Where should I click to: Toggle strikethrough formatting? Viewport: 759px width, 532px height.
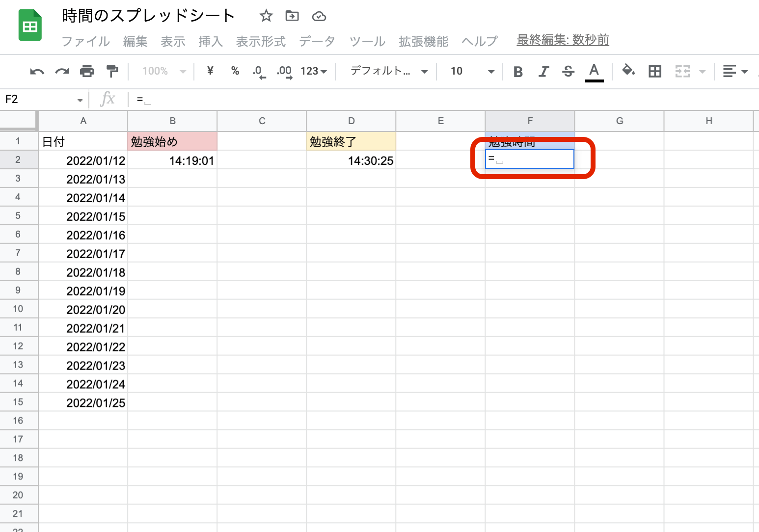(568, 72)
